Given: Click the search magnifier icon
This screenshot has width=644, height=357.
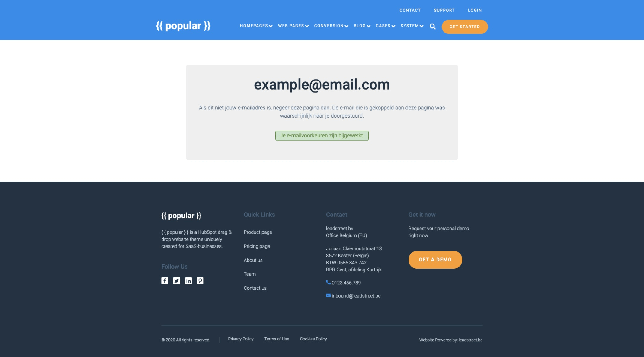Looking at the screenshot, I should (433, 26).
